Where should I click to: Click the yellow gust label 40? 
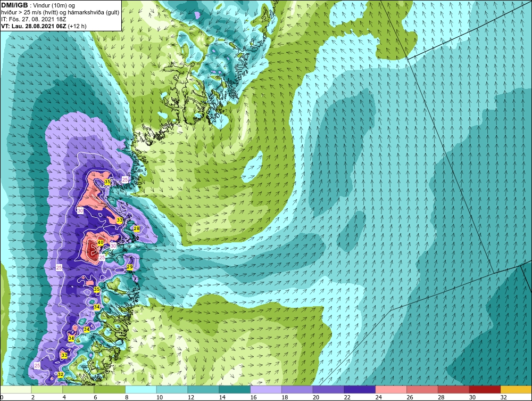pyautogui.click(x=100, y=242)
